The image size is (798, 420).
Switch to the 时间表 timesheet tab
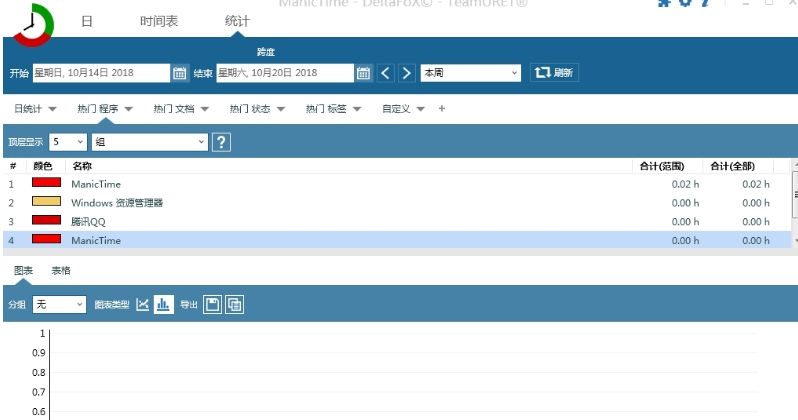(x=159, y=21)
